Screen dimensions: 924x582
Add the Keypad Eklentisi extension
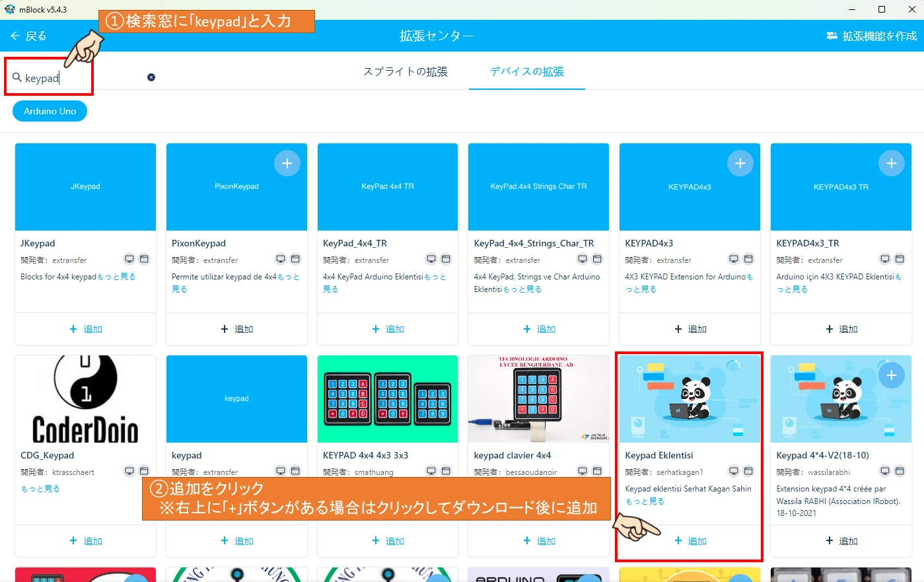click(x=690, y=541)
